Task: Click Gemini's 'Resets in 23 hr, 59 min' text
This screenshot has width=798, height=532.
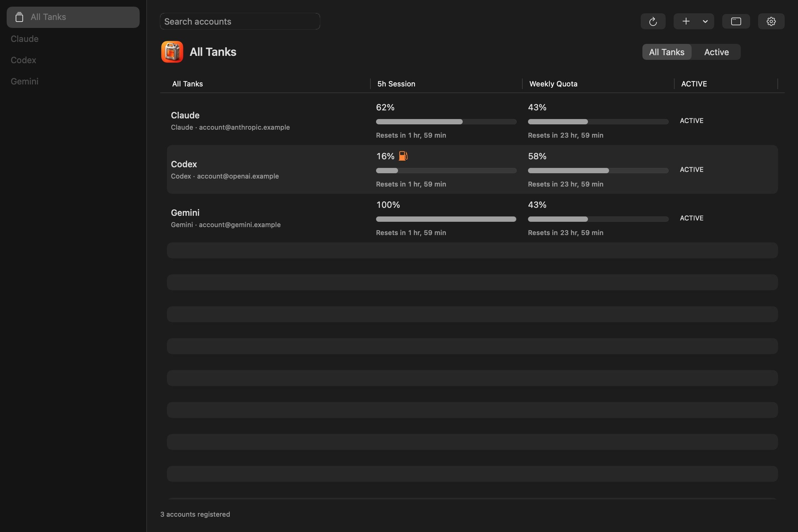Action: [566, 232]
